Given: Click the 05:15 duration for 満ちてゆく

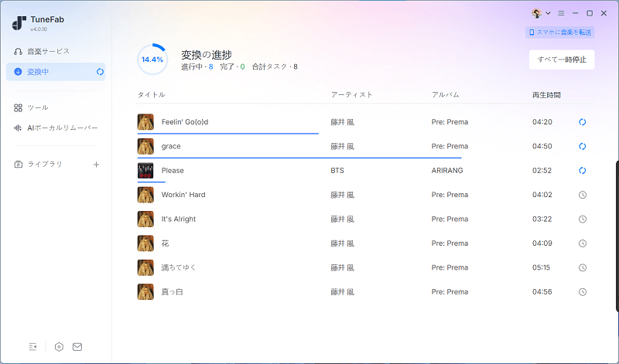Looking at the screenshot, I should (x=541, y=267).
